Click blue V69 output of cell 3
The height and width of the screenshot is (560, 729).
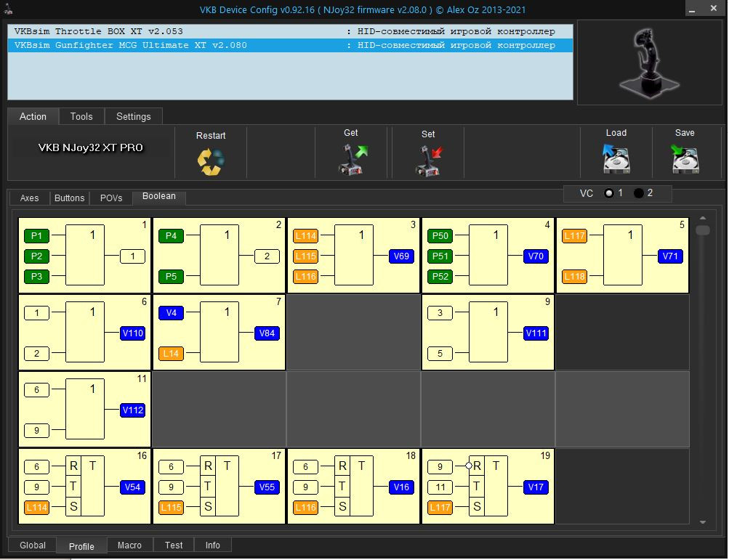pos(401,256)
